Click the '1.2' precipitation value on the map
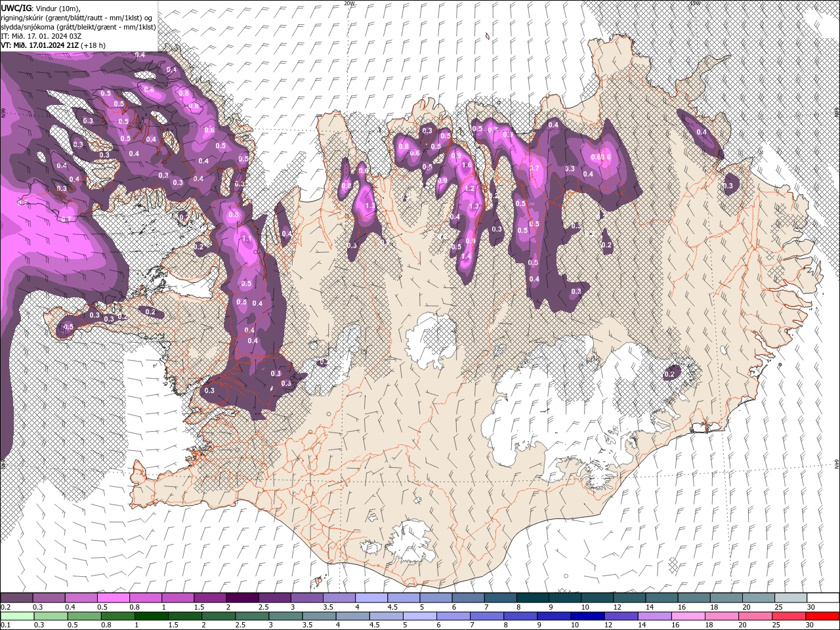The width and height of the screenshot is (840, 630). (x=469, y=188)
